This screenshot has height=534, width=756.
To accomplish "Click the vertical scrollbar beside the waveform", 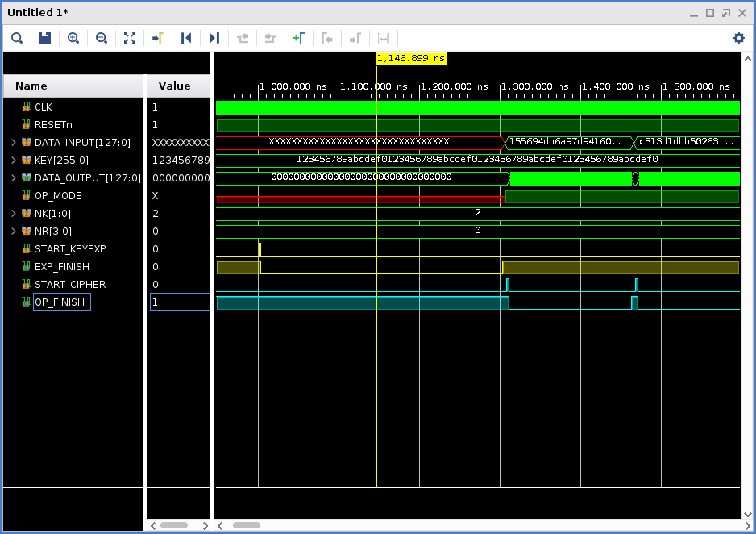I will (748, 282).
